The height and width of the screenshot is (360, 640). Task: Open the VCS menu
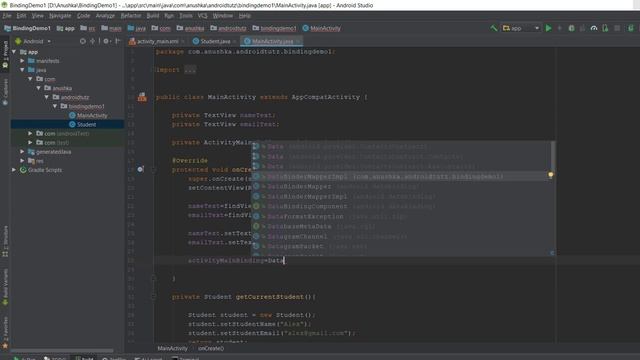coord(202,16)
